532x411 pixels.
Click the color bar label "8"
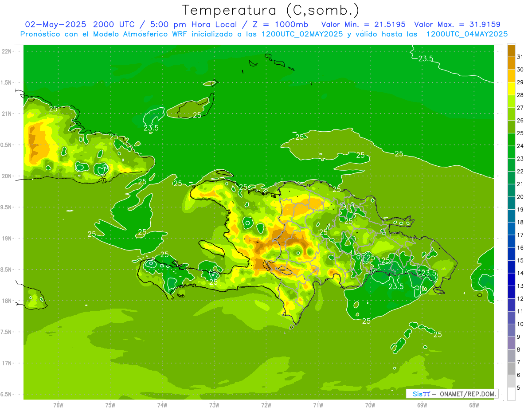pyautogui.click(x=519, y=350)
